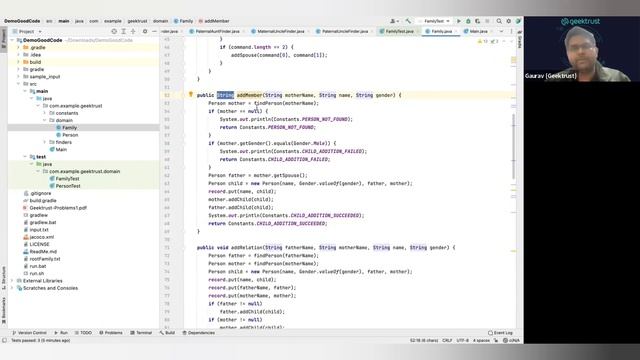Expand the .gradle folder in the tree

coord(18,48)
